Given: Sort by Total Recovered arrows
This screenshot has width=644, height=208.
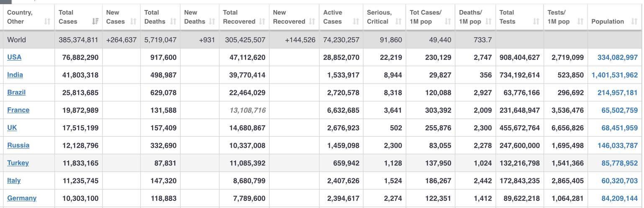Looking at the screenshot, I should coord(262,21).
